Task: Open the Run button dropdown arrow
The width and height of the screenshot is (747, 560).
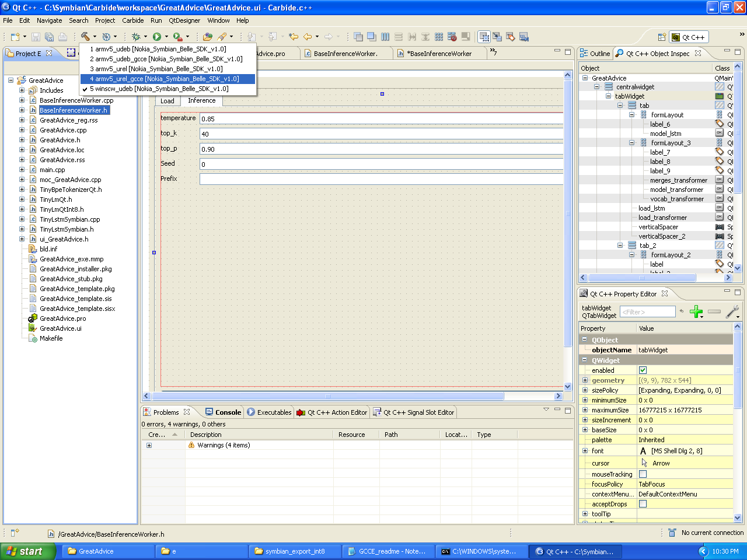Action: 166,37
